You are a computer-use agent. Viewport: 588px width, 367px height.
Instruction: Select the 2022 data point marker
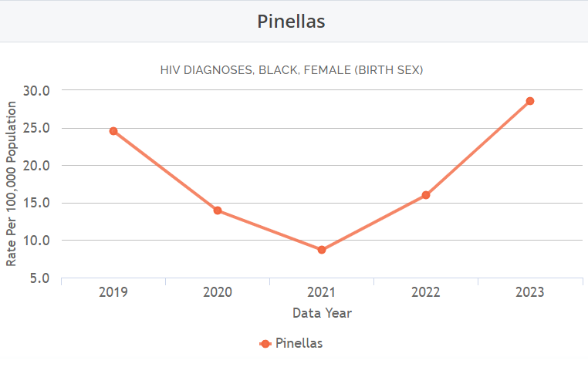point(426,195)
